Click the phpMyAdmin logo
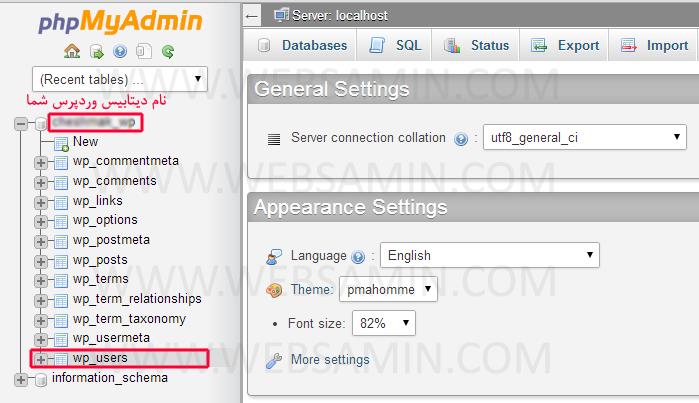The image size is (699, 403). tap(120, 21)
